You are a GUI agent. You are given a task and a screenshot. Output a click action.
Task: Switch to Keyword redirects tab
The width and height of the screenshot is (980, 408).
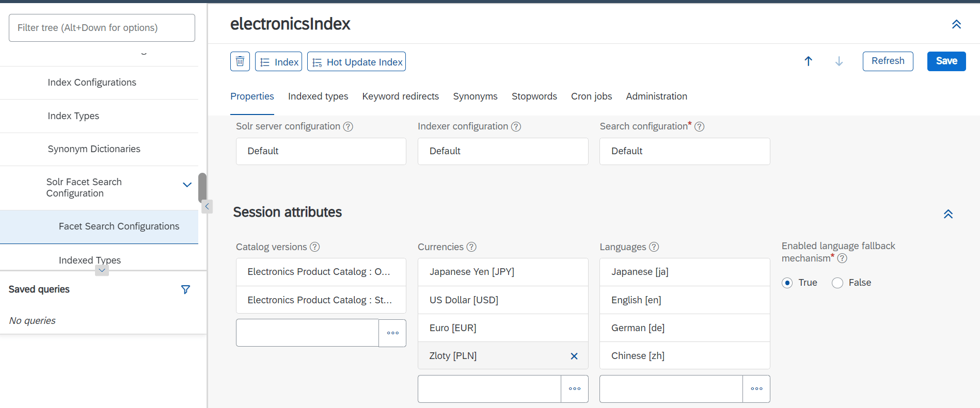coord(401,96)
